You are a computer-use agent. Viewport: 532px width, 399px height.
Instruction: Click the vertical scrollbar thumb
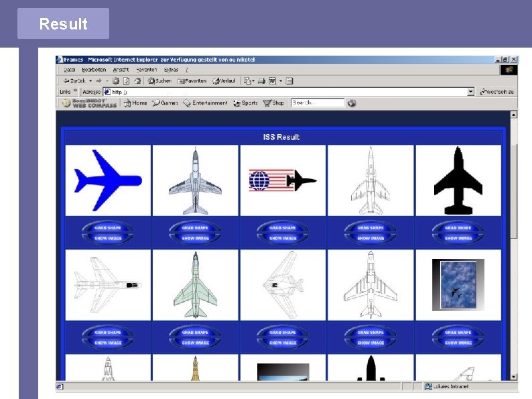point(514,190)
